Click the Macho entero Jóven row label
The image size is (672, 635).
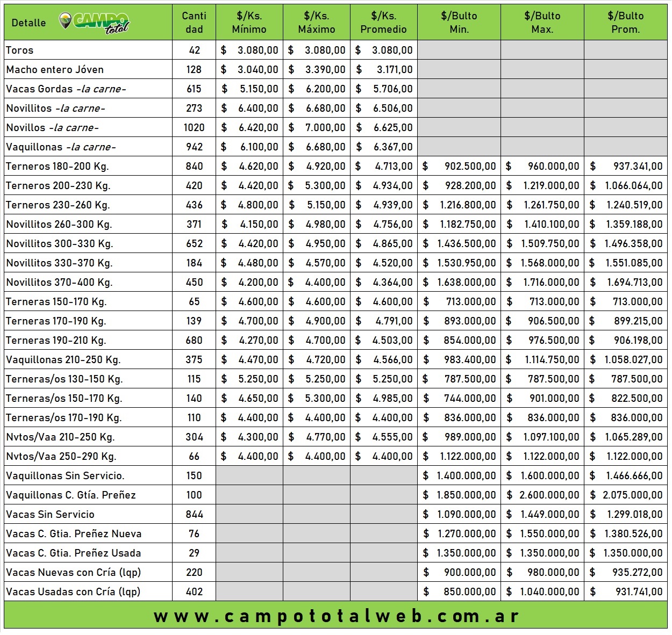pyautogui.click(x=55, y=70)
